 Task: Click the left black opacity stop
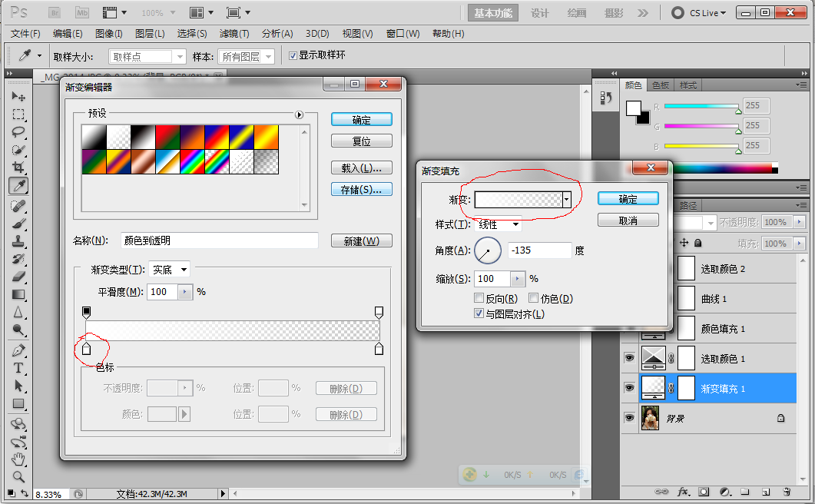tap(86, 312)
